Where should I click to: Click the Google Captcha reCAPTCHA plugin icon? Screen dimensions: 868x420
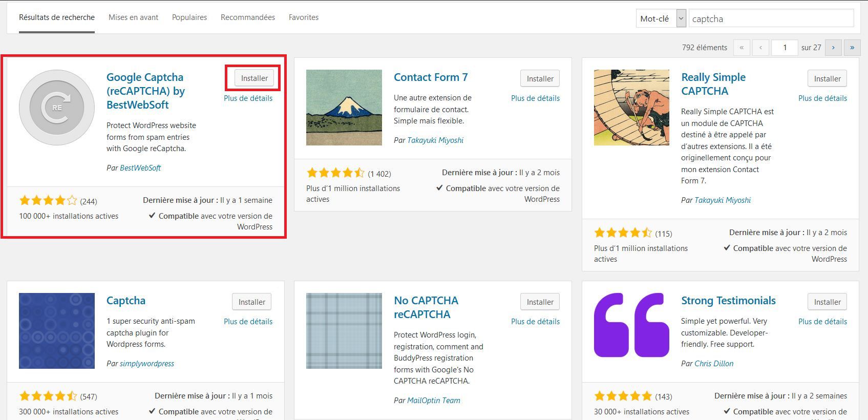point(57,108)
